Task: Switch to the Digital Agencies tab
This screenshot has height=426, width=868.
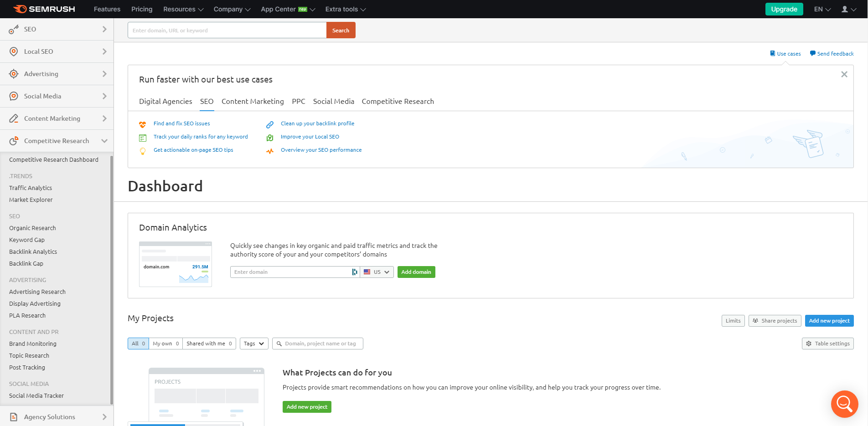Action: click(165, 102)
